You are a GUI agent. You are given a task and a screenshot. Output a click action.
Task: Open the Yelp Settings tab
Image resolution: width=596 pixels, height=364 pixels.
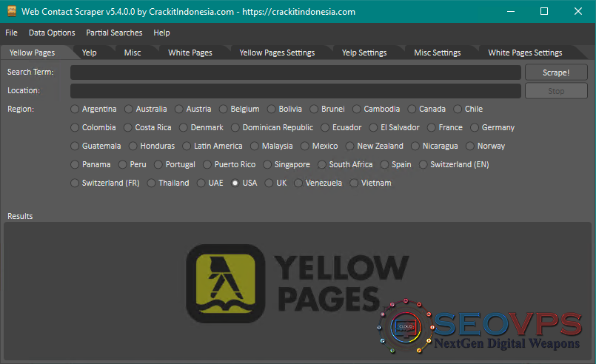click(364, 53)
